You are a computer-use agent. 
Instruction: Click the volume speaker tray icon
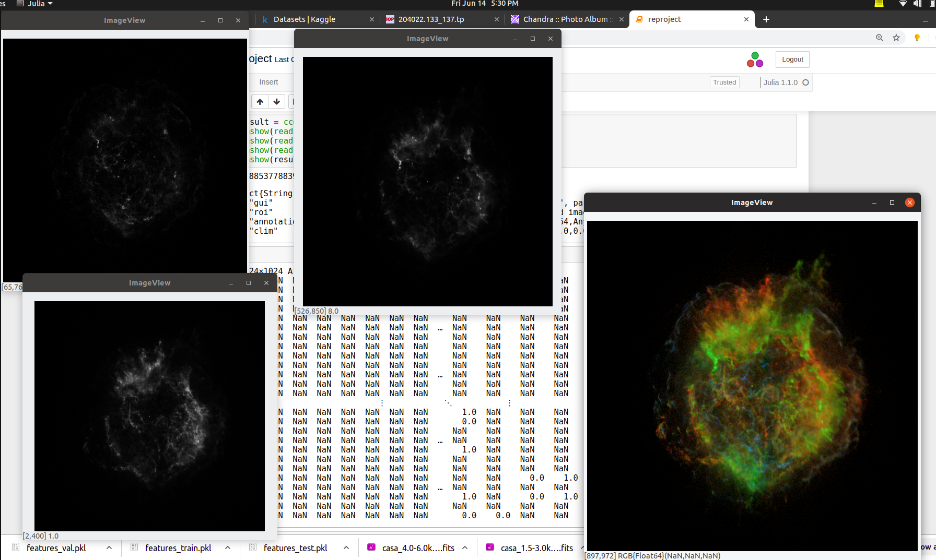coord(917,4)
